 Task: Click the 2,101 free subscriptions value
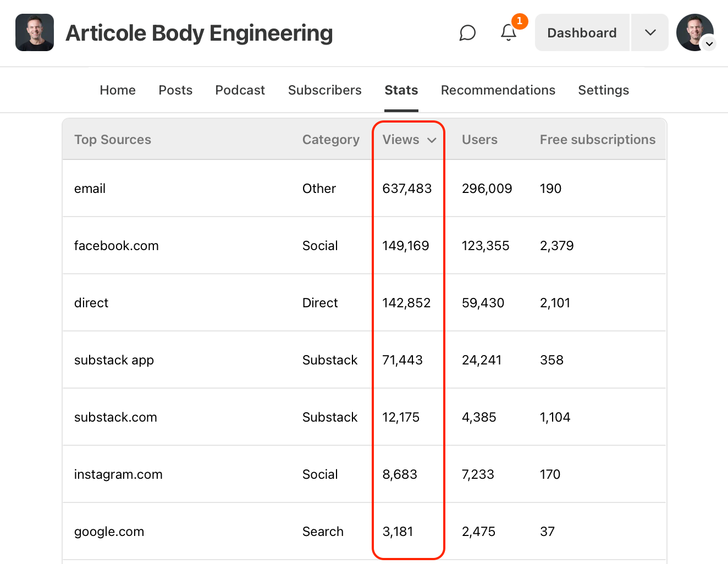click(555, 303)
